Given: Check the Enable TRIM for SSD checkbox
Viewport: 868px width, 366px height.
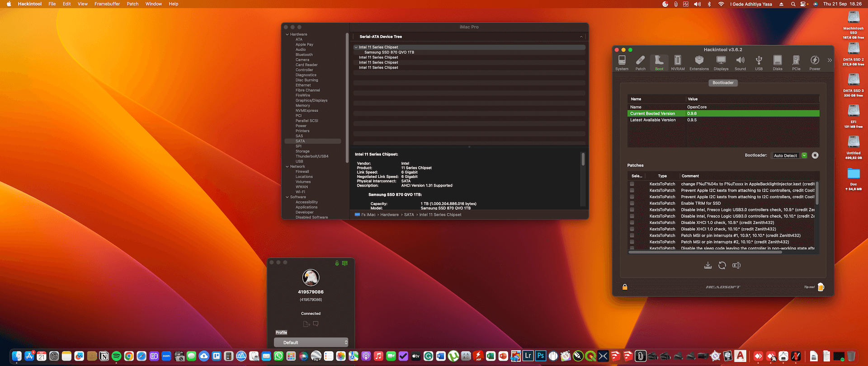Looking at the screenshot, I should coord(632,203).
